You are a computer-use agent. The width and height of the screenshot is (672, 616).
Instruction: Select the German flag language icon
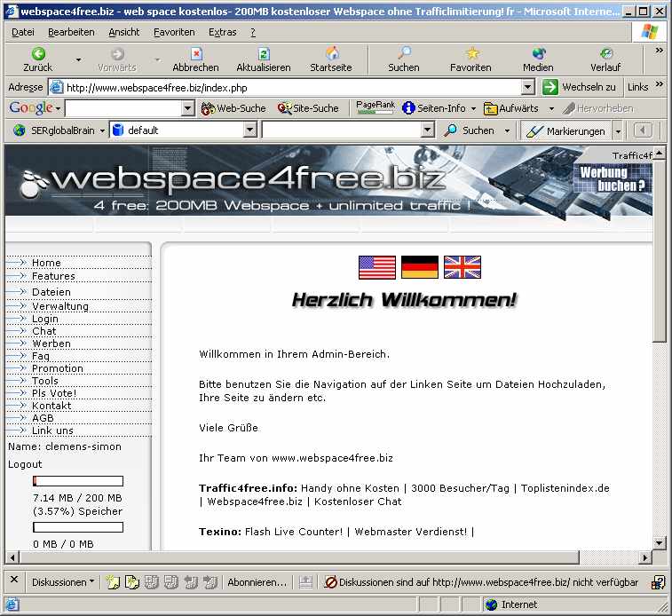pos(420,267)
